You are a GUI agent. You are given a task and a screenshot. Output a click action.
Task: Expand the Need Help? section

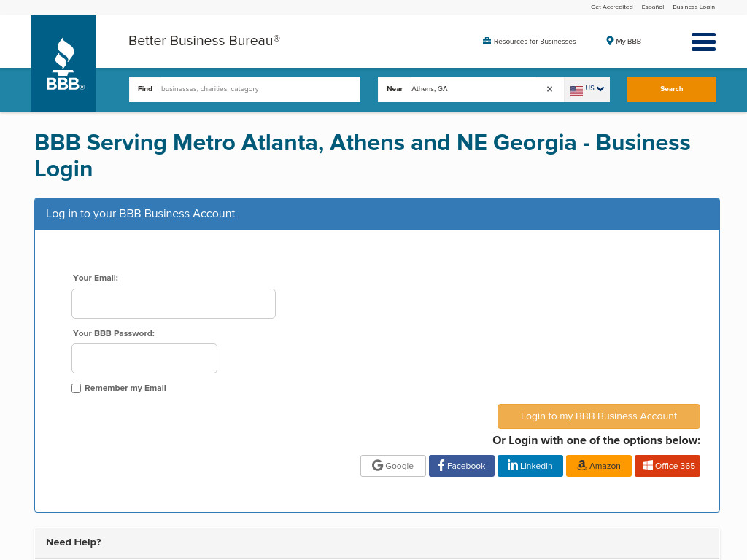pyautogui.click(x=377, y=542)
